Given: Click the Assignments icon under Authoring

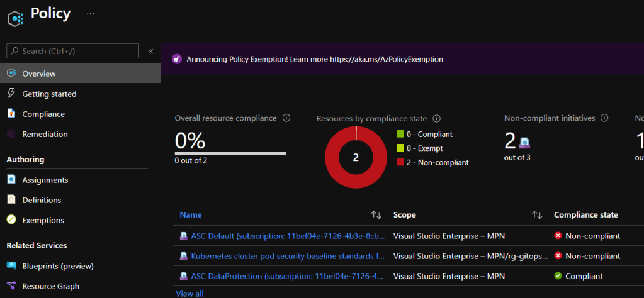Looking at the screenshot, I should click(11, 180).
